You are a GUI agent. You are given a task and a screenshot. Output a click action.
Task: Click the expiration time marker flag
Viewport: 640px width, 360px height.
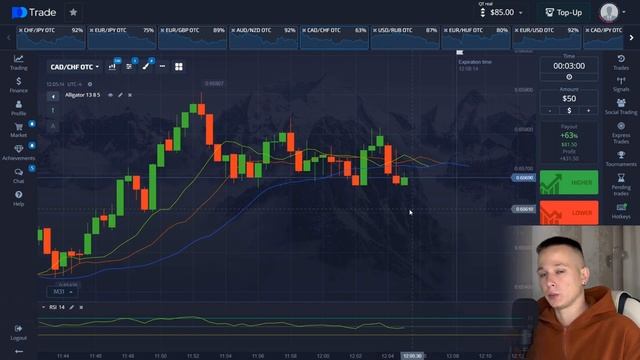[460, 52]
